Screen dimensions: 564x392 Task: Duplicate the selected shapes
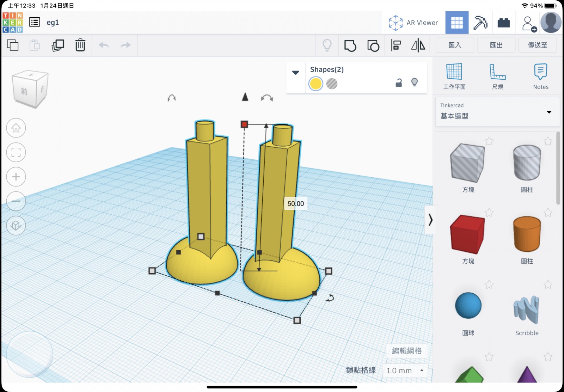[58, 45]
